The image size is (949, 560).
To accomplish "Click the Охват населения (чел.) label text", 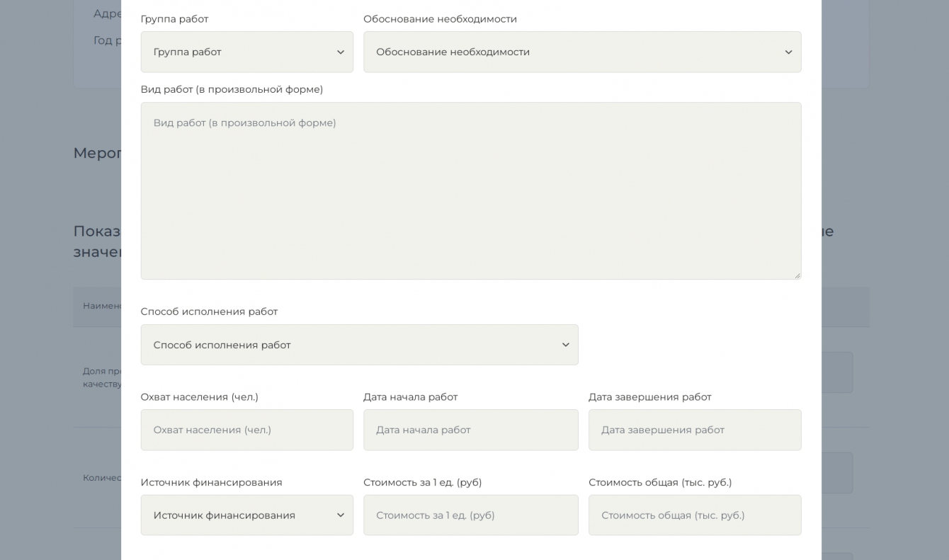I will click(x=199, y=397).
